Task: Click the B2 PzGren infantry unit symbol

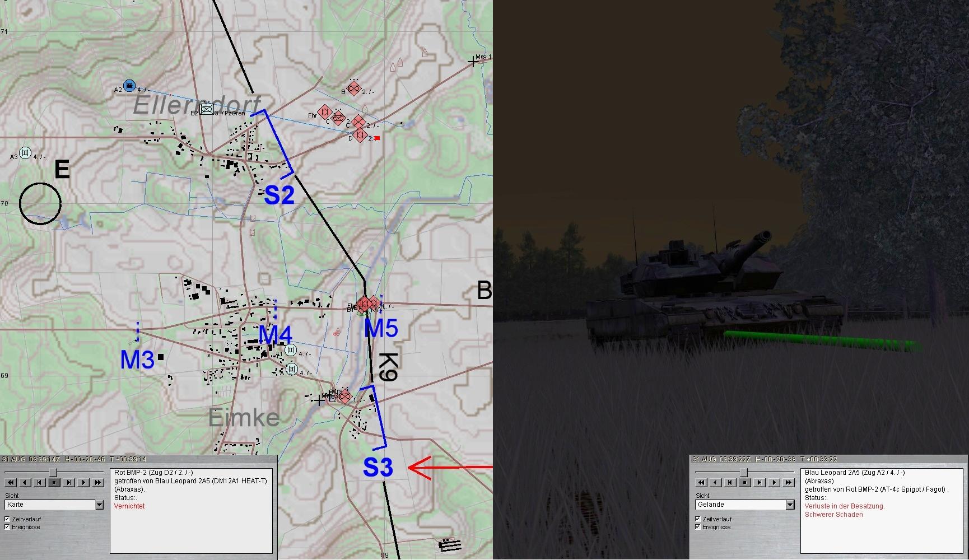Action: click(x=207, y=110)
